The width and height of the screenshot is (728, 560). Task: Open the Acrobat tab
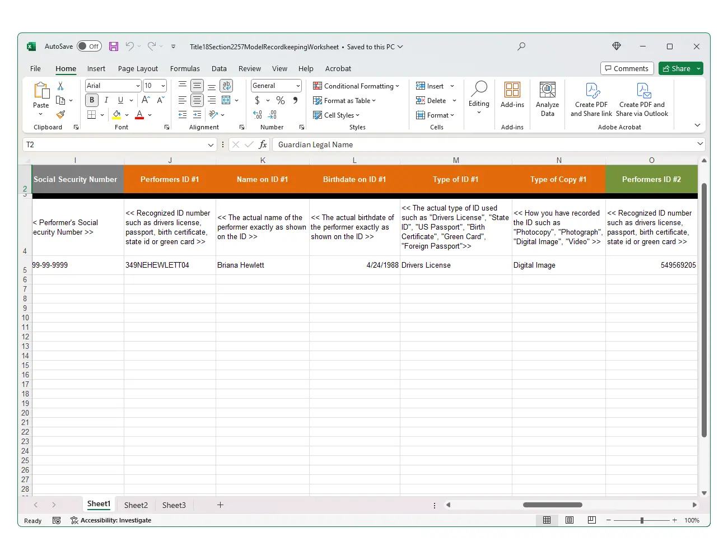[x=338, y=68]
